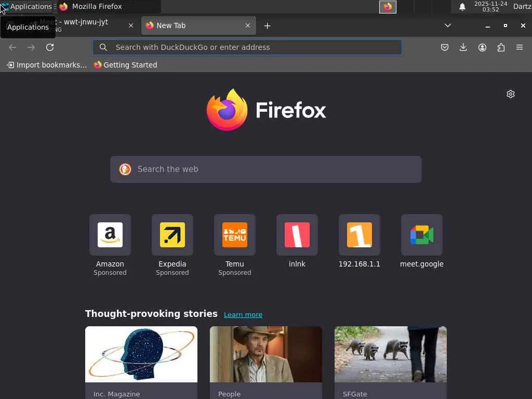532x399 pixels.
Task: Go back with the toolbar back arrow
Action: pyautogui.click(x=12, y=47)
